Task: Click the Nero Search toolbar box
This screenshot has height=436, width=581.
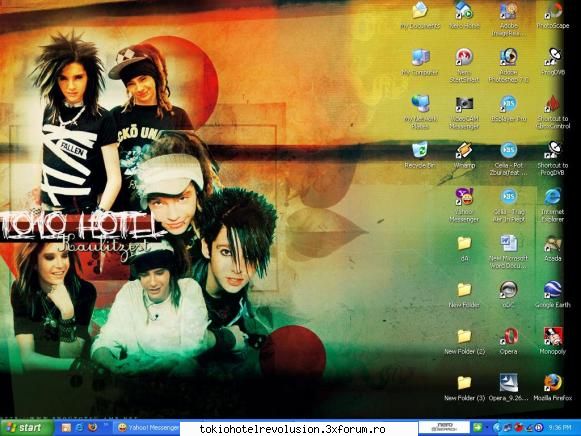Action: (445, 427)
